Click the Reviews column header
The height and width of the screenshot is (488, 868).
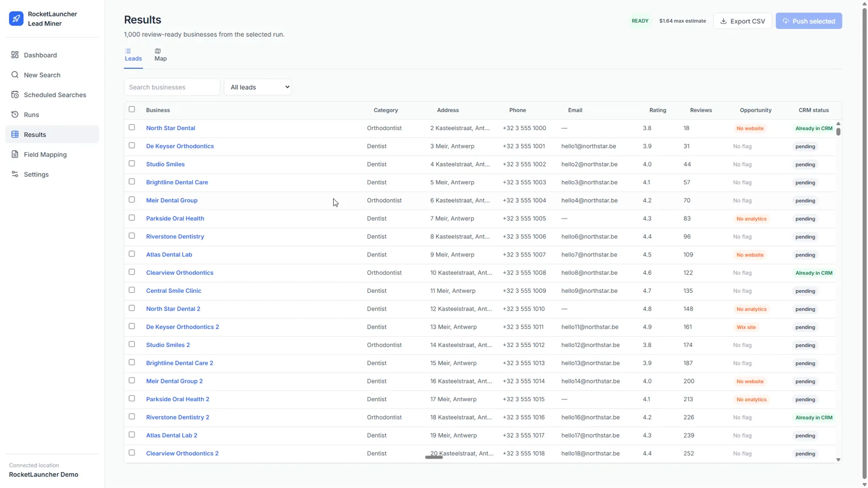[701, 110]
